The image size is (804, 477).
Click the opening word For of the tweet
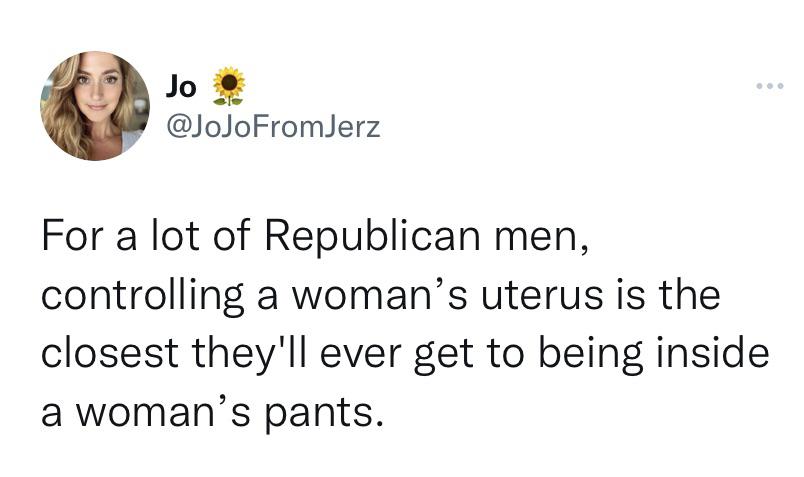72,237
